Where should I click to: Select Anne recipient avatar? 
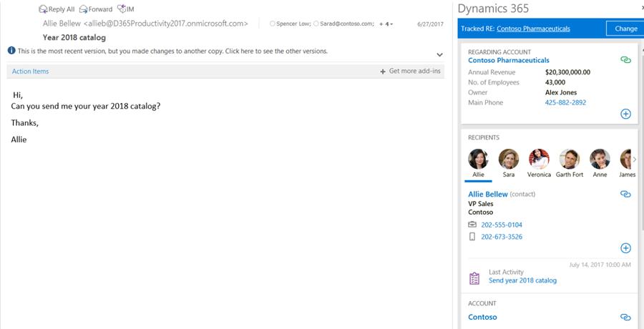point(600,159)
